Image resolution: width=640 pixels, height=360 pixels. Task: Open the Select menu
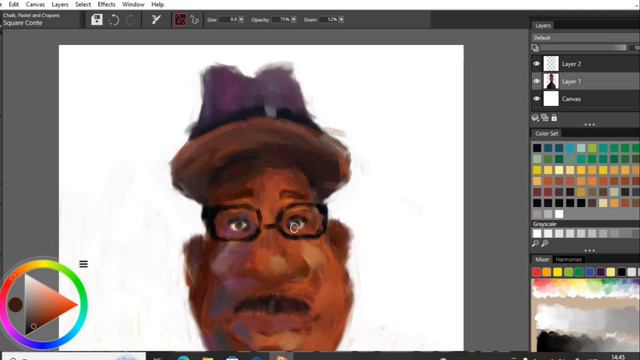pyautogui.click(x=83, y=4)
